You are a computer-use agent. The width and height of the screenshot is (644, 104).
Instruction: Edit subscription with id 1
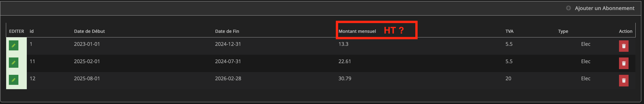[13, 45]
